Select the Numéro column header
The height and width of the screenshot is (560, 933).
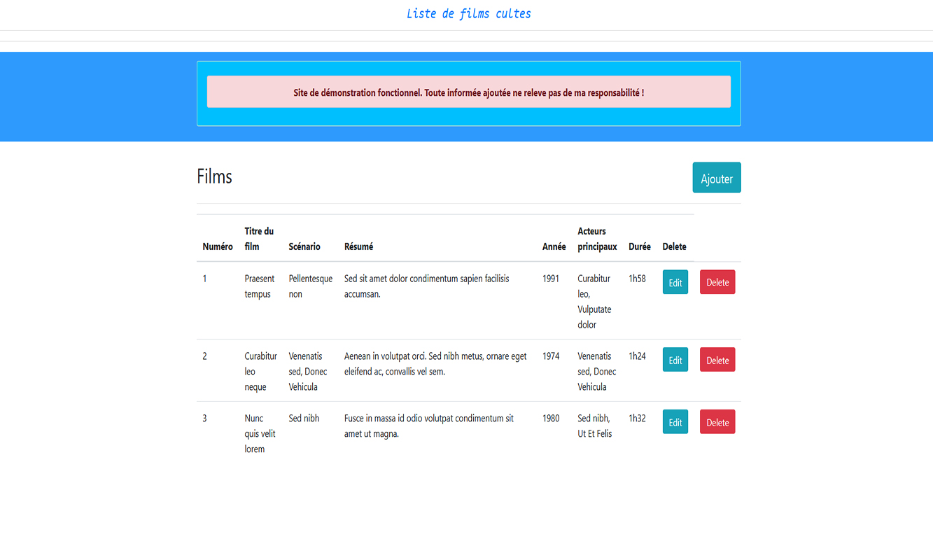click(218, 246)
